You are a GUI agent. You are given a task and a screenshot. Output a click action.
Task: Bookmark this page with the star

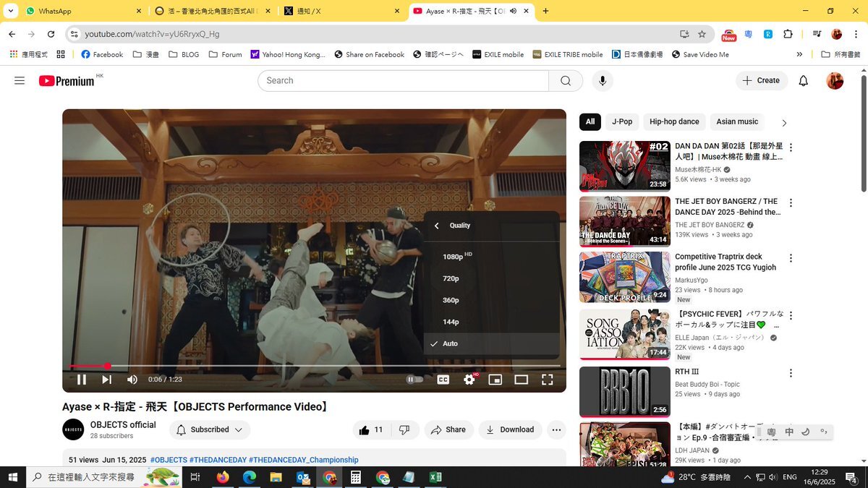pos(702,34)
